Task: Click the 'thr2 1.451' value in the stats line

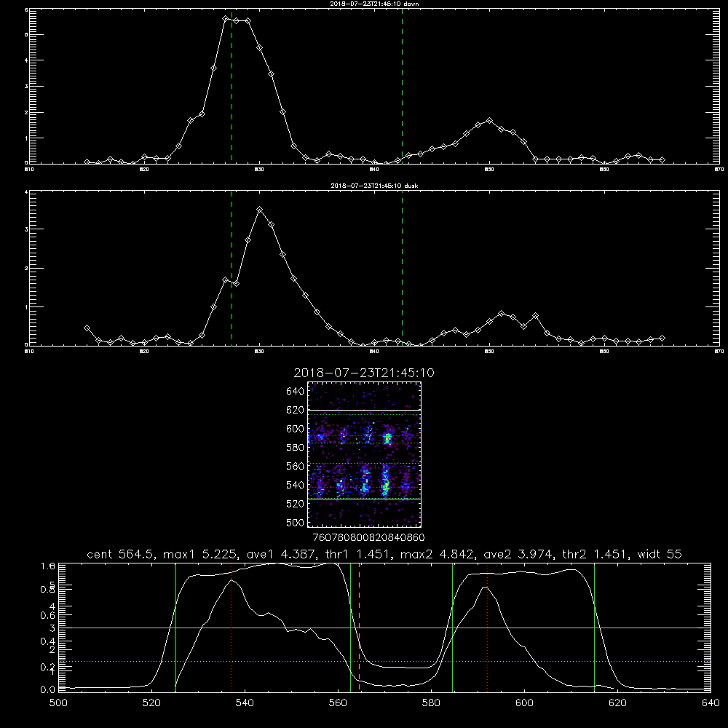Action: coord(596,554)
